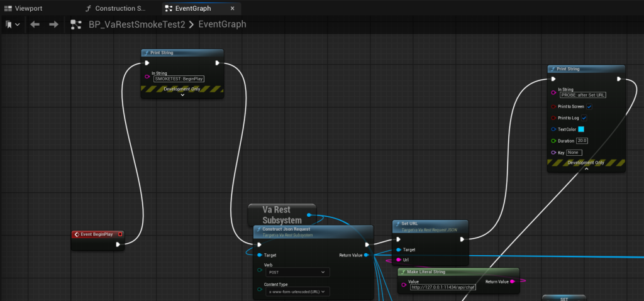The height and width of the screenshot is (301, 644).
Task: Navigate forward with the right arrow
Action: coord(54,25)
